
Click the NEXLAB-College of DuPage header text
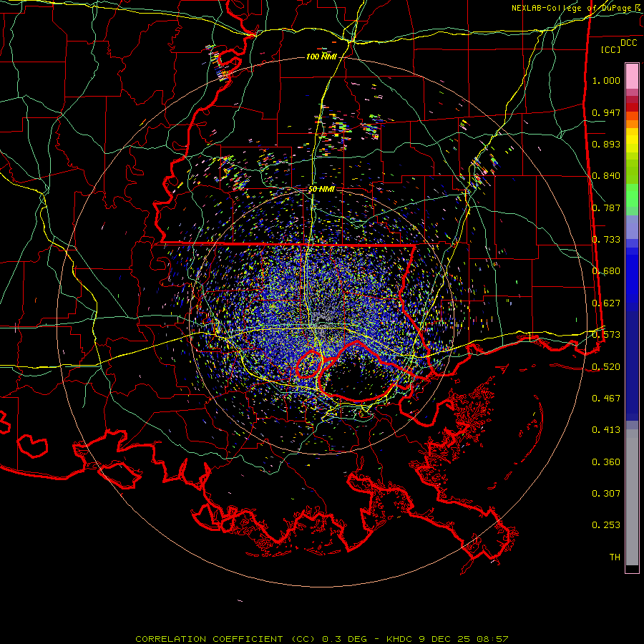pos(570,8)
